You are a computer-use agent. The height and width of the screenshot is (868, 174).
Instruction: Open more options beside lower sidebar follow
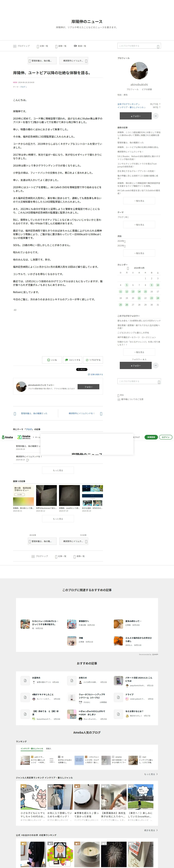tap(156, 366)
